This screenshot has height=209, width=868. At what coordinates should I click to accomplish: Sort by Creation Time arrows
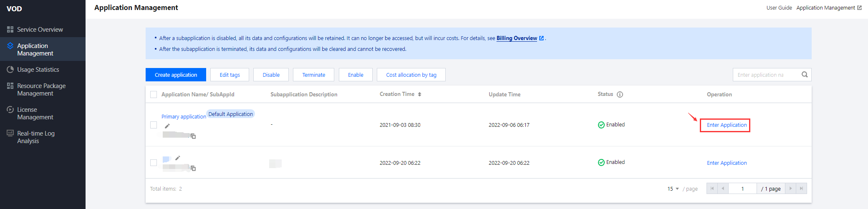419,94
